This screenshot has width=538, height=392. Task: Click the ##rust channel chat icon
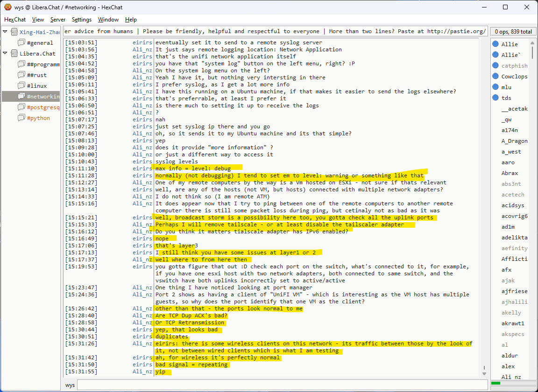click(21, 75)
